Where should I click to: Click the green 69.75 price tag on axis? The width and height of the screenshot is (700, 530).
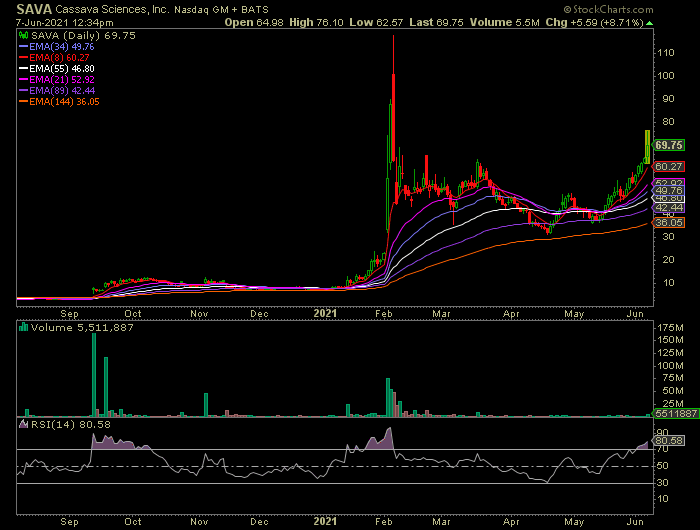coord(668,145)
